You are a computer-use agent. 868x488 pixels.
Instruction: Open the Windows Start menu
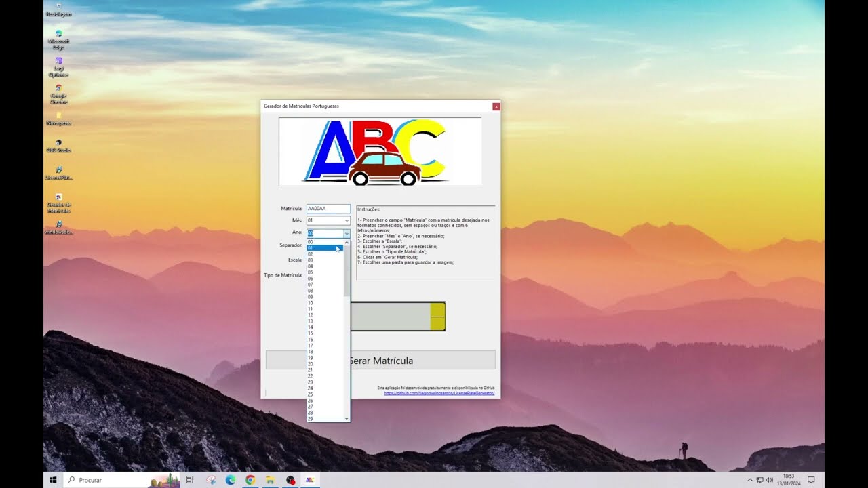tap(53, 480)
